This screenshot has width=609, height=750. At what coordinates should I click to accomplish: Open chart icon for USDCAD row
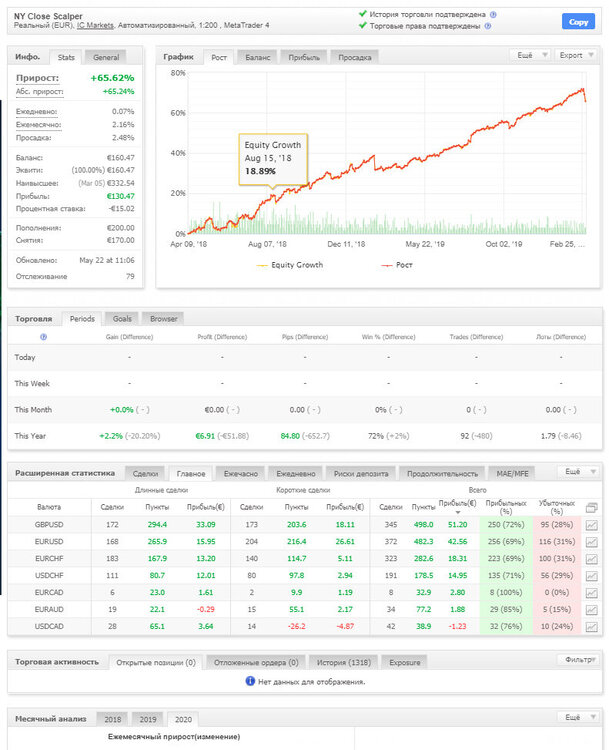(592, 627)
